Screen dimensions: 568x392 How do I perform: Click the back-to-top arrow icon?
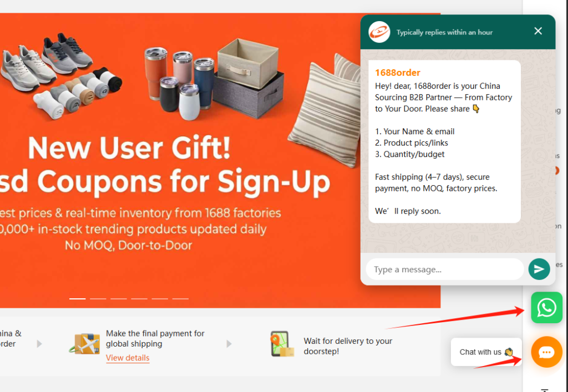[545, 390]
